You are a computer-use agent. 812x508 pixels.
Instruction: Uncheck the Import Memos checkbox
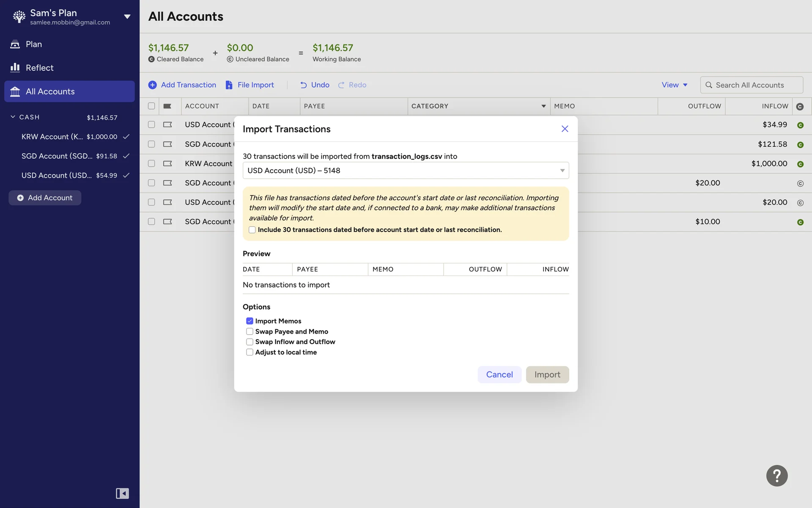[x=250, y=321]
